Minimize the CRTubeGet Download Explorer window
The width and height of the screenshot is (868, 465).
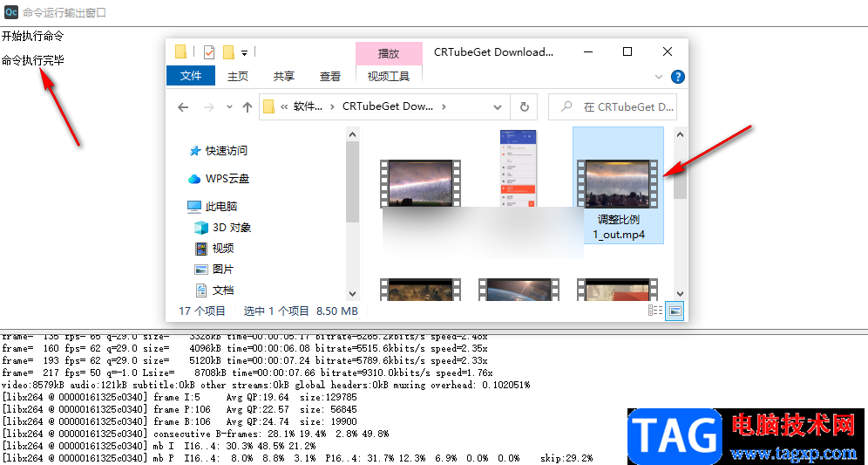(588, 51)
